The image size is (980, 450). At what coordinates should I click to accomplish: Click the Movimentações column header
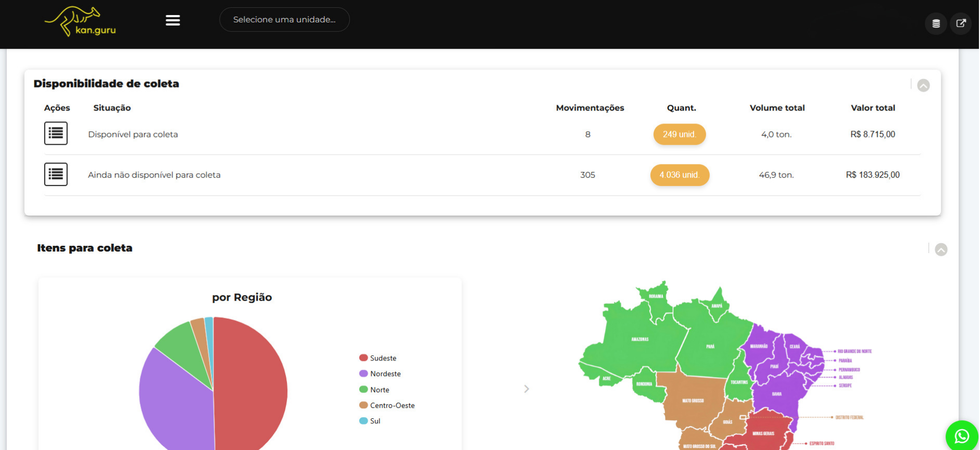click(x=590, y=108)
